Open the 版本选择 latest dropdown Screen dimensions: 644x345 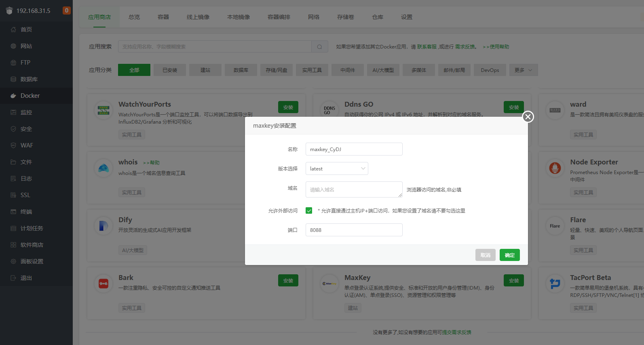point(337,168)
